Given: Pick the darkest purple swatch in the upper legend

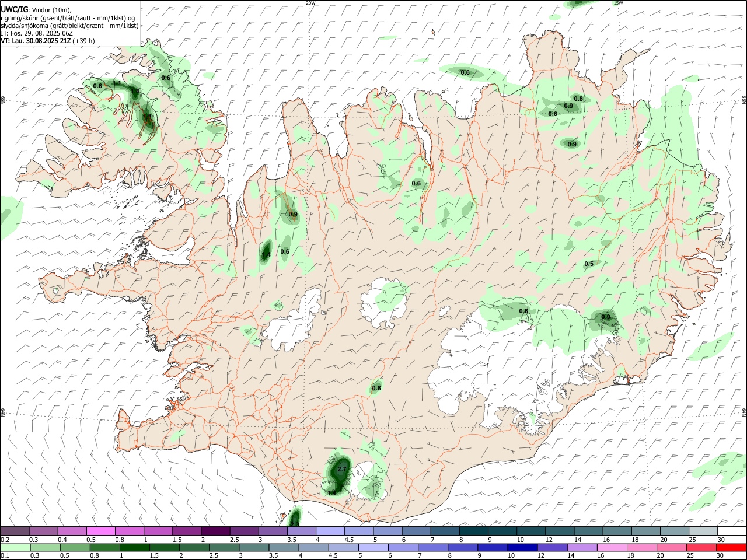Looking at the screenshot, I should 215,531.
